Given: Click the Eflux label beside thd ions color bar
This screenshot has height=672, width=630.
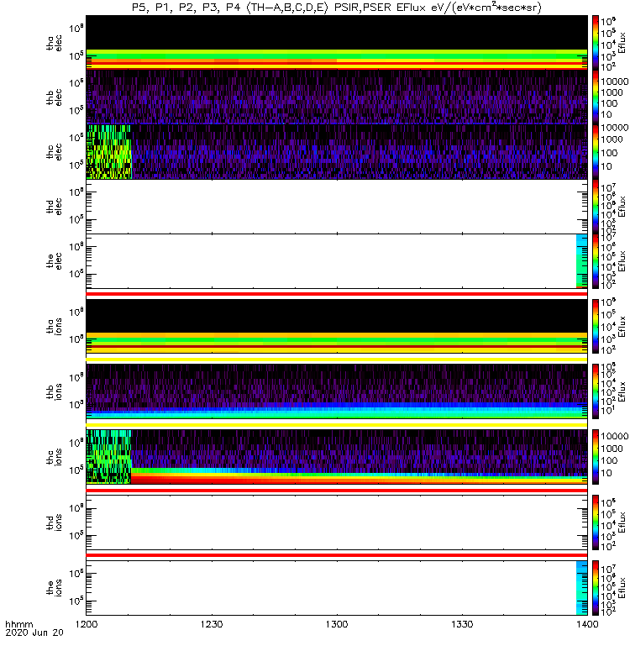Looking at the screenshot, I should [x=622, y=522].
